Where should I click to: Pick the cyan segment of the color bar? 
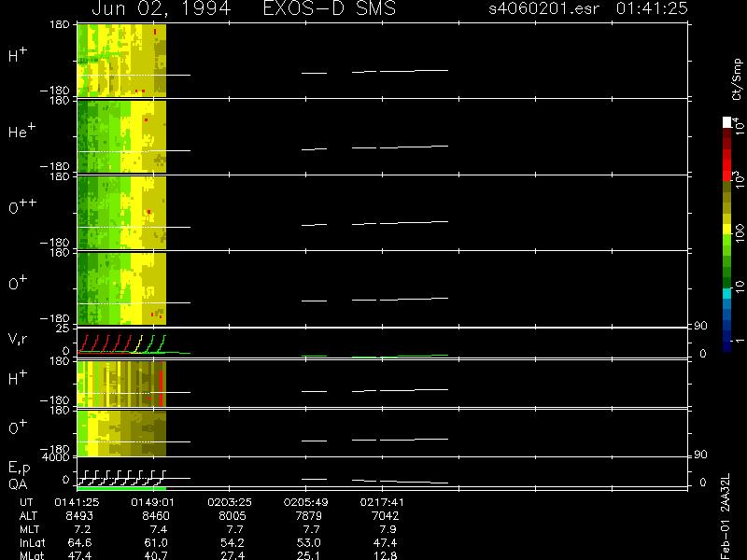(x=727, y=293)
